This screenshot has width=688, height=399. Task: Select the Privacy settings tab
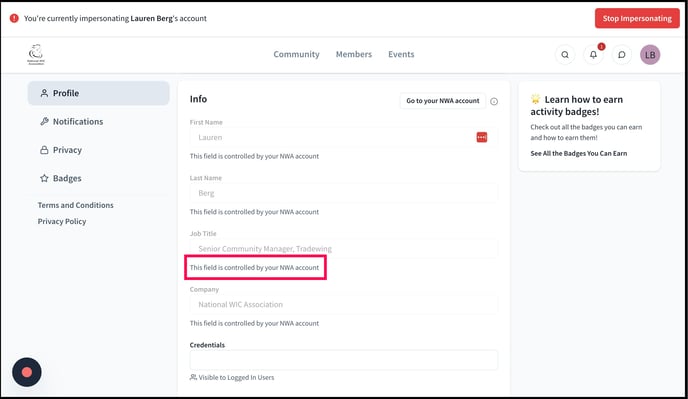99,150
